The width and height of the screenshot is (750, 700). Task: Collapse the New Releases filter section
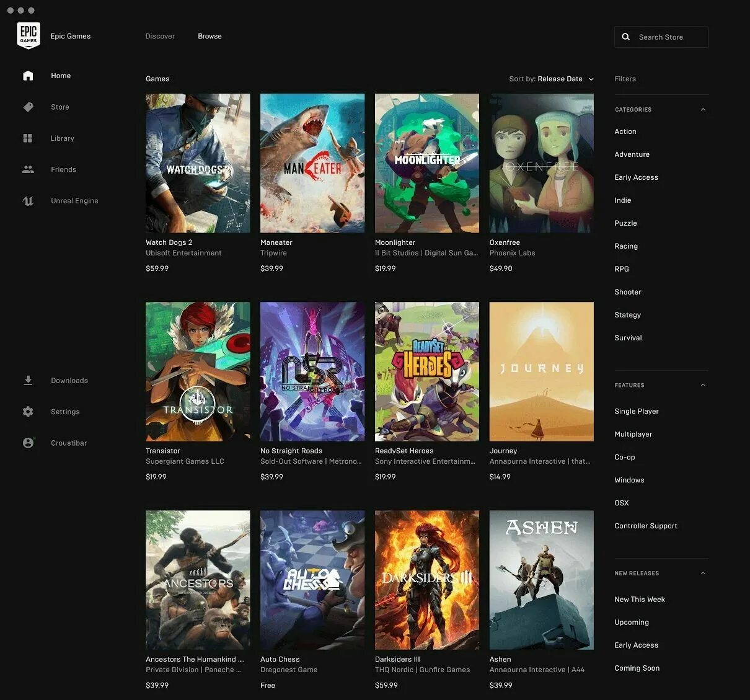point(703,574)
